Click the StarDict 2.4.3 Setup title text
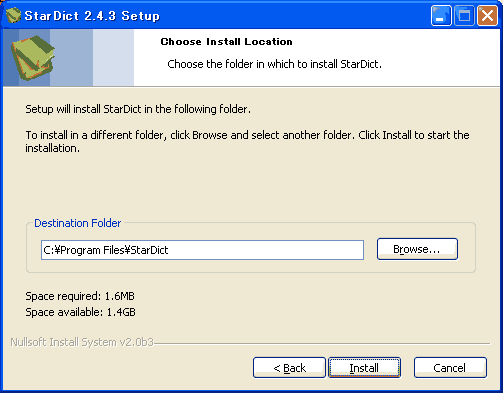This screenshot has width=503, height=393. click(x=92, y=16)
